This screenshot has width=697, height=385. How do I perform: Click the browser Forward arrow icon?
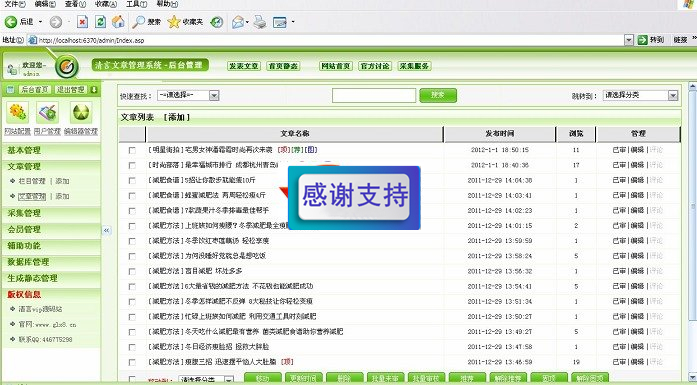coord(56,22)
